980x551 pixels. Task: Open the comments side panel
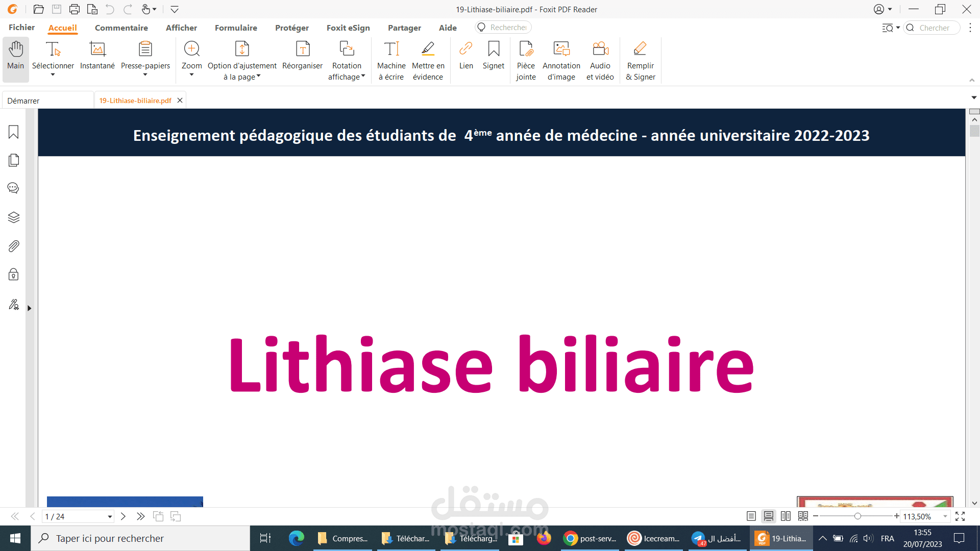coord(14,188)
